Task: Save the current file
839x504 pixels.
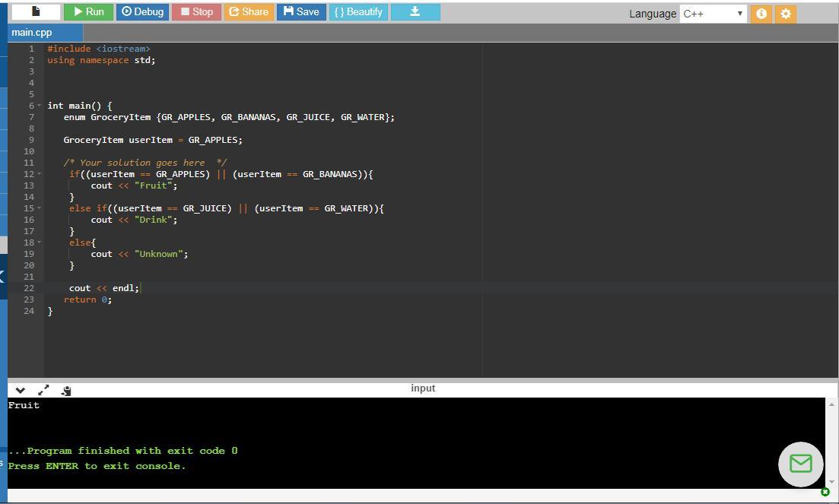Action: tap(301, 12)
